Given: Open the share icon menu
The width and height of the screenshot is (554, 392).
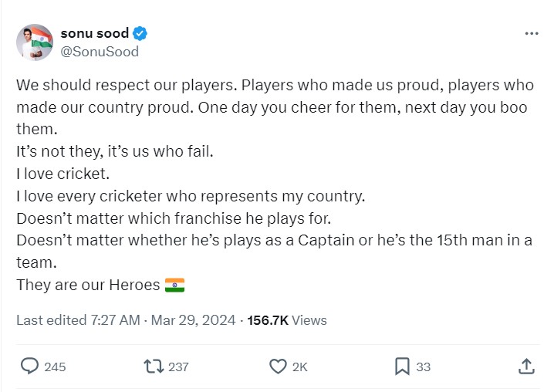Looking at the screenshot, I should (526, 367).
